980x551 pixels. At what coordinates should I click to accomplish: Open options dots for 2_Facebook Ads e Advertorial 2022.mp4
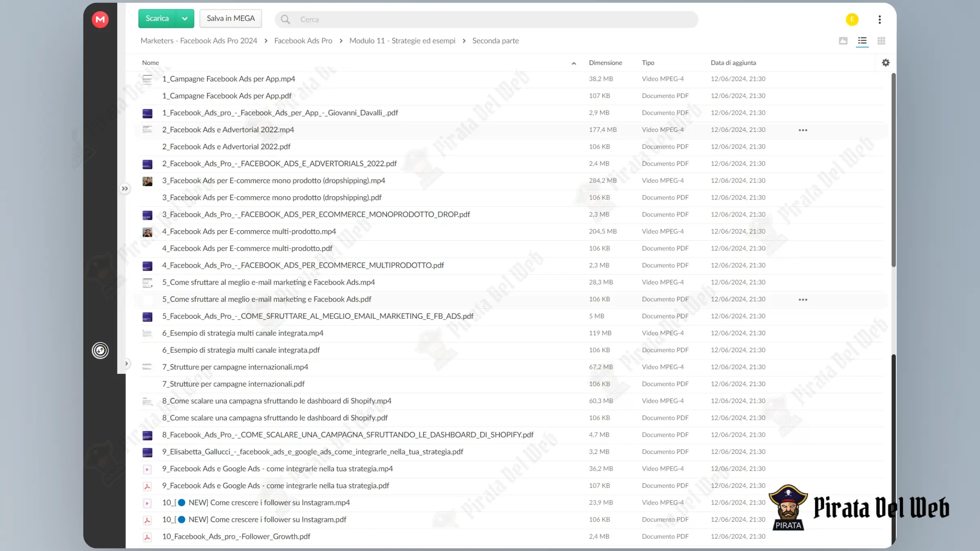803,130
